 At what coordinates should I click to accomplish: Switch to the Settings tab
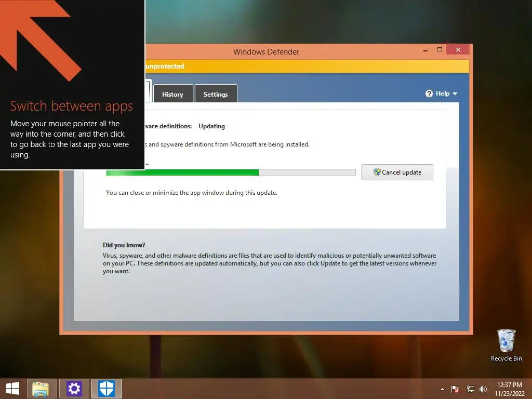tap(216, 94)
